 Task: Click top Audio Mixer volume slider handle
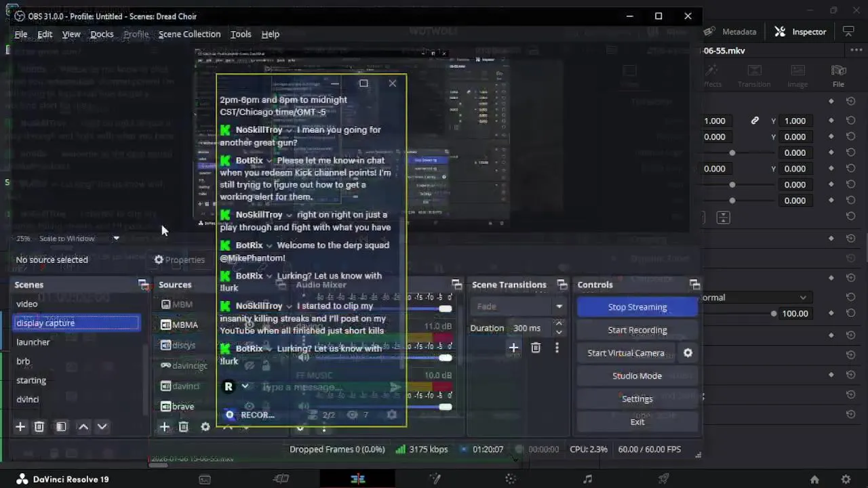445,309
